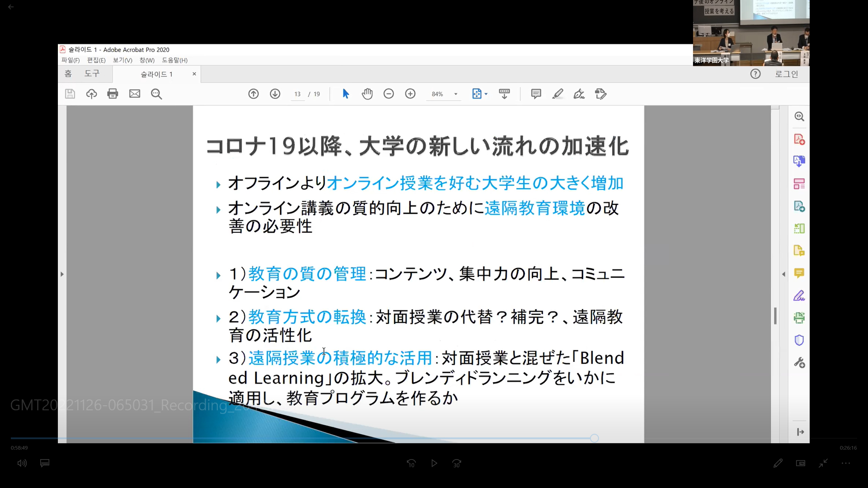The height and width of the screenshot is (488, 868).
Task: Open the Protect shield icon
Action: [799, 340]
